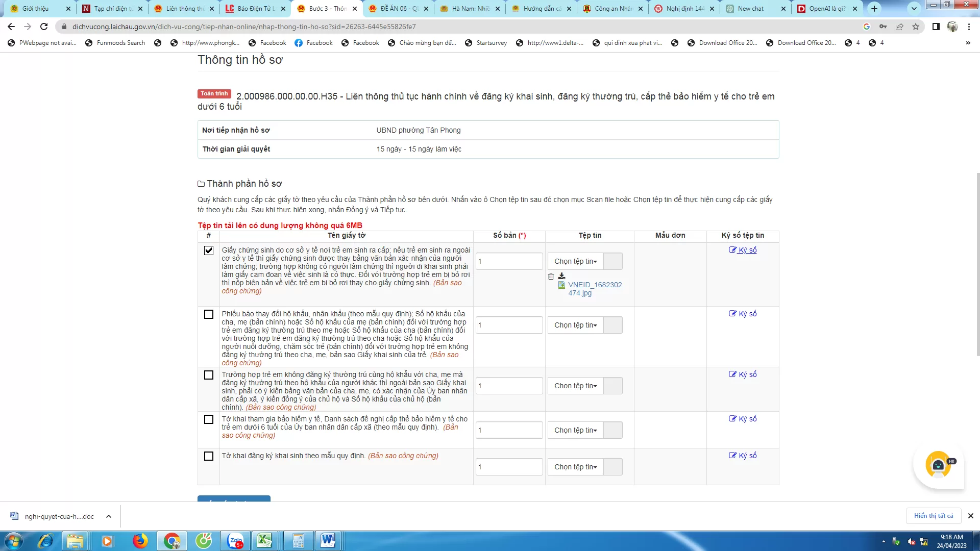Open Calculator from taskbar
Image resolution: width=980 pixels, height=551 pixels.
298,541
